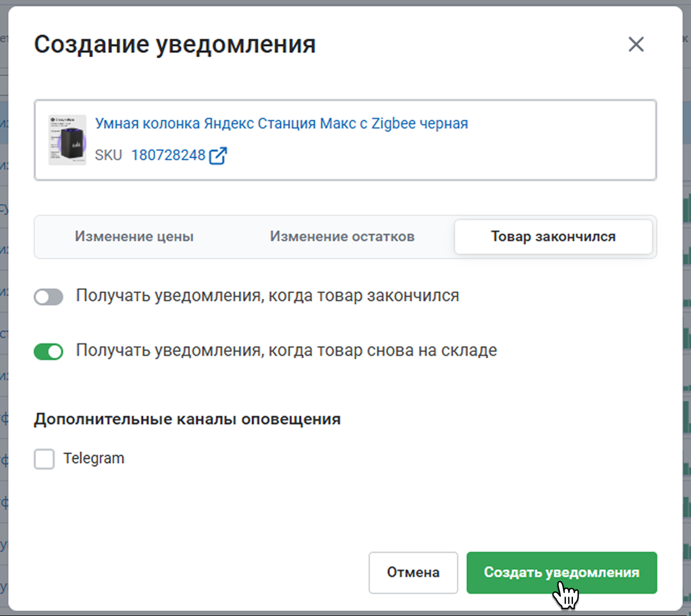
Task: Select the Товар закончился tab
Action: pos(553,237)
